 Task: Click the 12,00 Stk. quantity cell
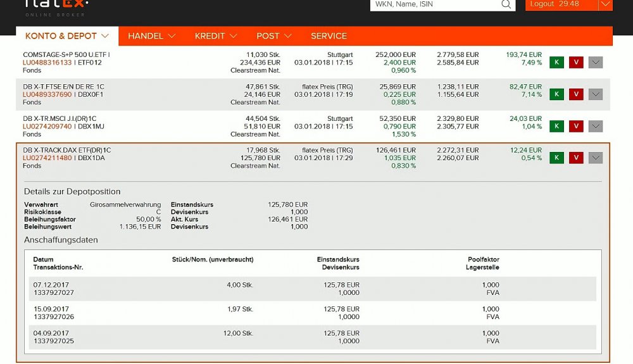tap(238, 334)
